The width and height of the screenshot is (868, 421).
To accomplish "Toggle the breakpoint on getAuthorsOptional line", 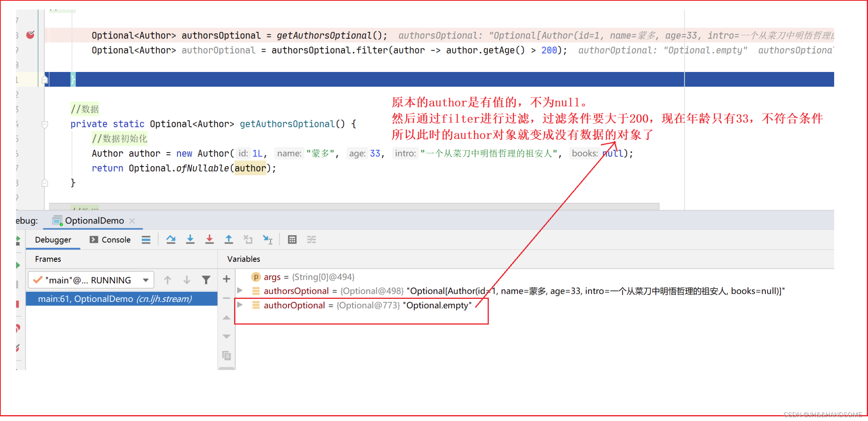I will (x=30, y=35).
